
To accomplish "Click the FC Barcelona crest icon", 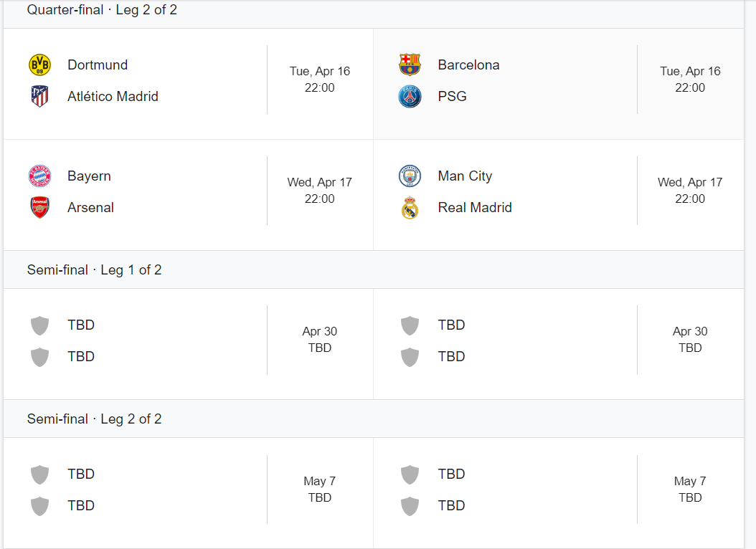I will (410, 65).
